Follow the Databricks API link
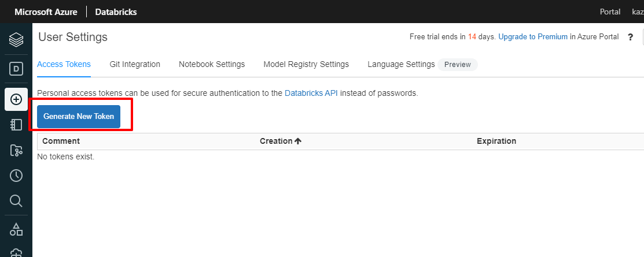 (311, 92)
